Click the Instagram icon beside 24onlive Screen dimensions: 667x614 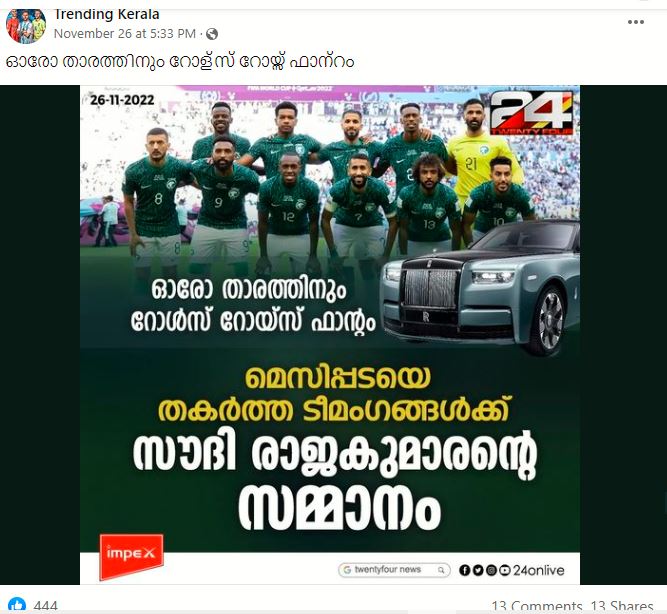tap(491, 570)
